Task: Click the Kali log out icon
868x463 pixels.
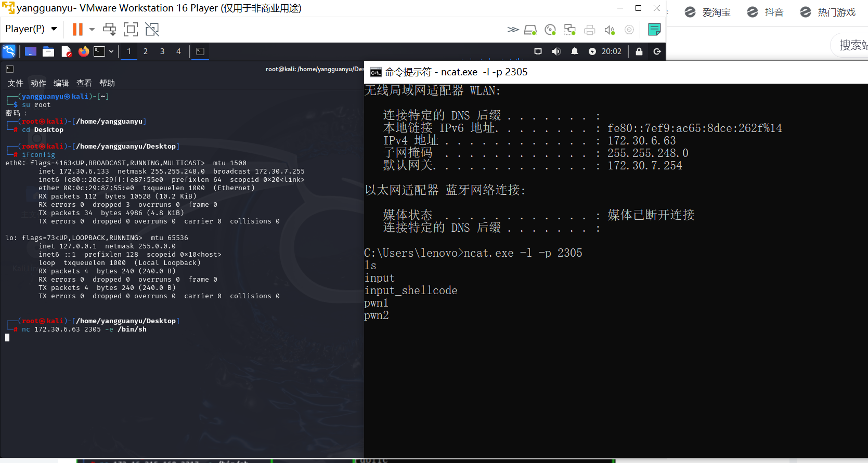Action: (657, 51)
